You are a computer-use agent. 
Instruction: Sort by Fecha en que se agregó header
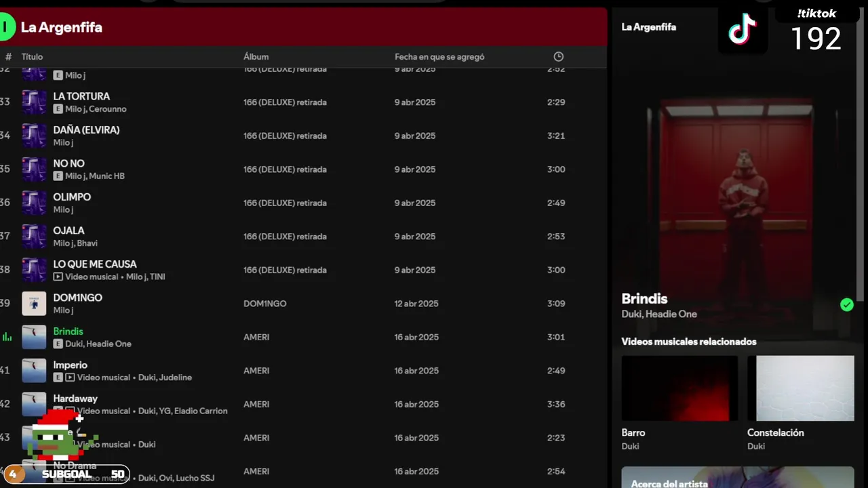coord(439,57)
